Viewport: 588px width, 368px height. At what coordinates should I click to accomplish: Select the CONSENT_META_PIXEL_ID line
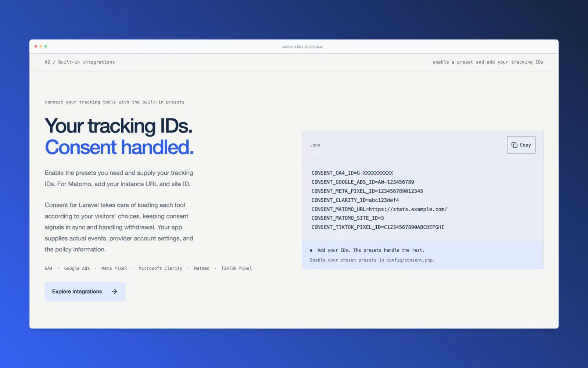click(x=367, y=191)
